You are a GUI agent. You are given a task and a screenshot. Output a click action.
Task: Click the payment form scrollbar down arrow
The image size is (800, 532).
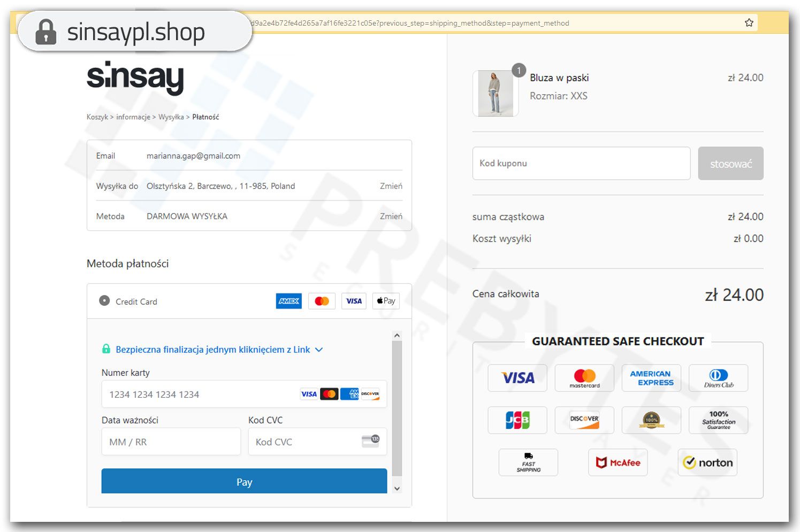point(397,488)
